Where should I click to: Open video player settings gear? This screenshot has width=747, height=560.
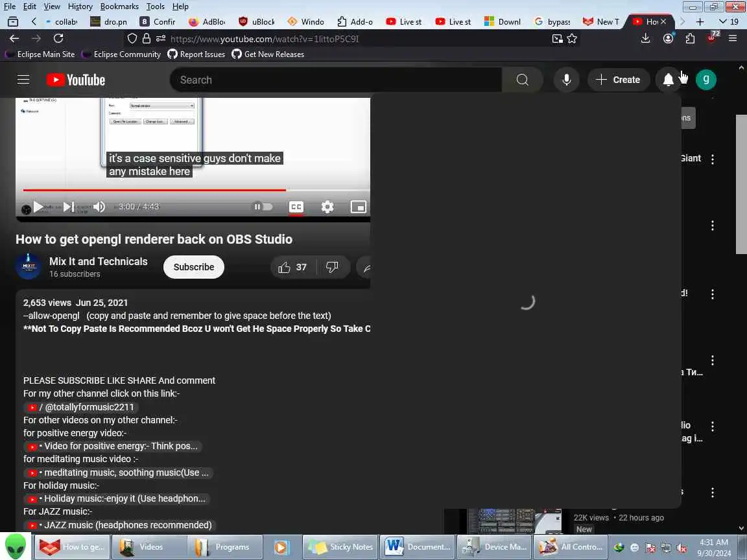pyautogui.click(x=327, y=207)
